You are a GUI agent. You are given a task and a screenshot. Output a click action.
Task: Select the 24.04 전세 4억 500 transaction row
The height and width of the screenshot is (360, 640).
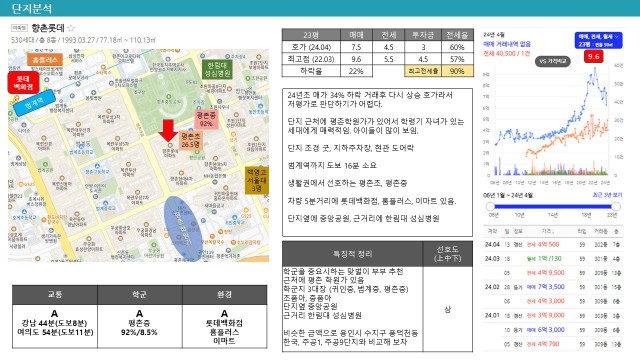tap(553, 244)
